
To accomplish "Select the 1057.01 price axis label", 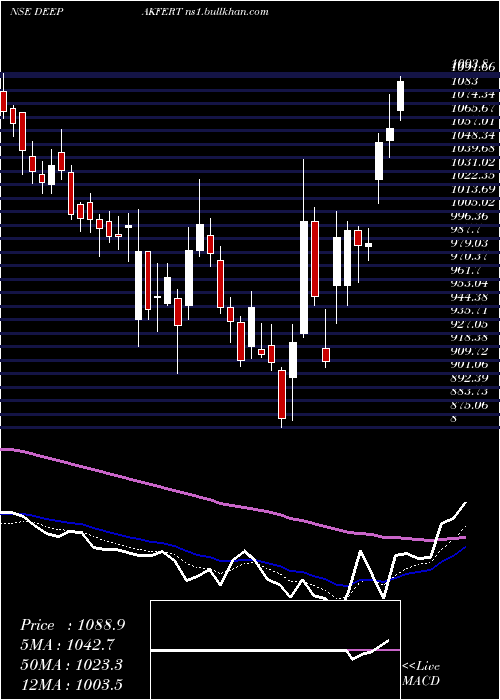I will [473, 121].
